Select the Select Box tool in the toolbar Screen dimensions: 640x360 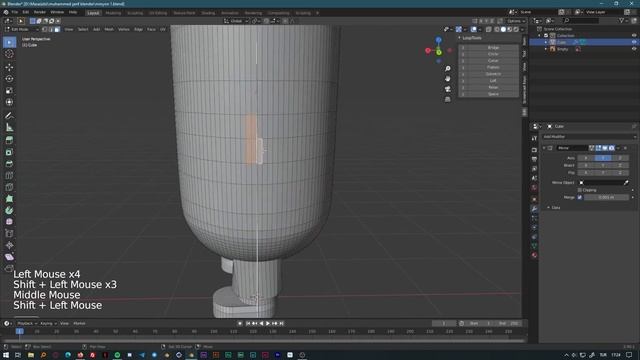point(9,42)
